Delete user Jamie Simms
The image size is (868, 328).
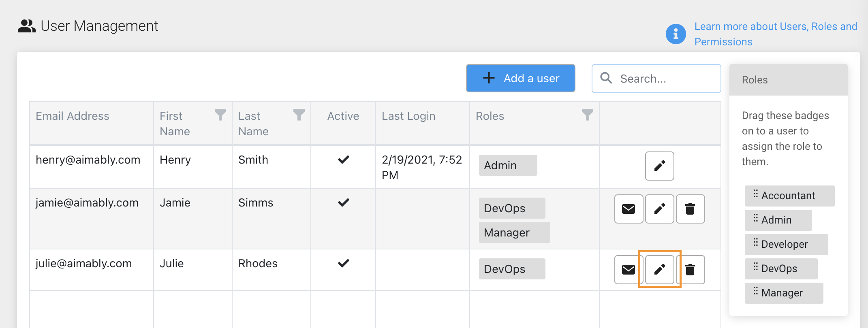690,209
